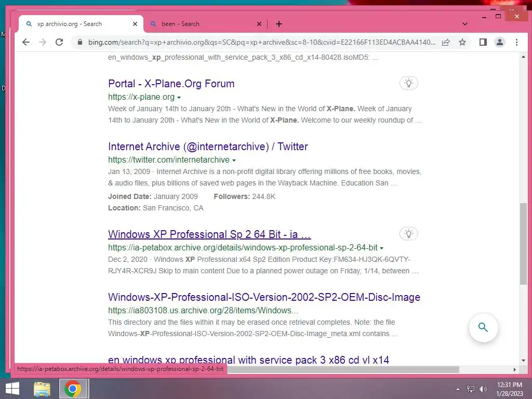Open 'en windows xp professional with service pack 3' link
The height and width of the screenshot is (399, 532).
point(249,360)
